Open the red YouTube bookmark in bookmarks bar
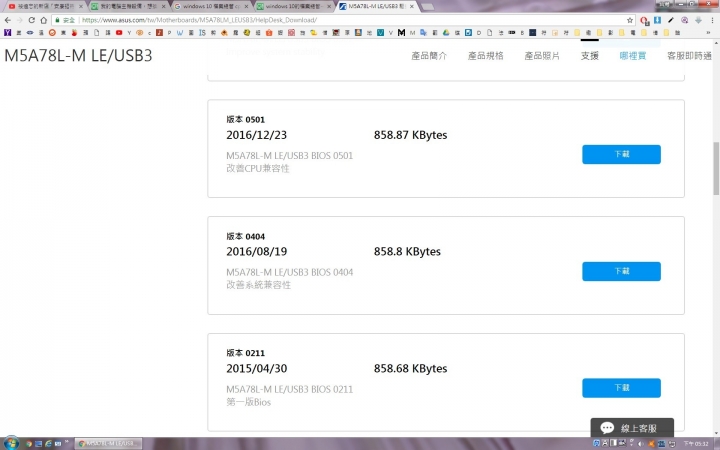The height and width of the screenshot is (450, 720). [x=119, y=33]
